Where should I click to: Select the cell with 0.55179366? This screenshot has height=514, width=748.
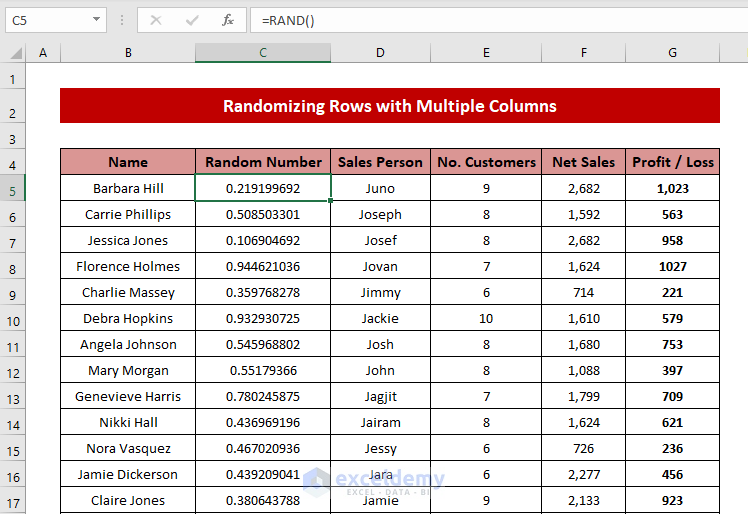pos(263,370)
